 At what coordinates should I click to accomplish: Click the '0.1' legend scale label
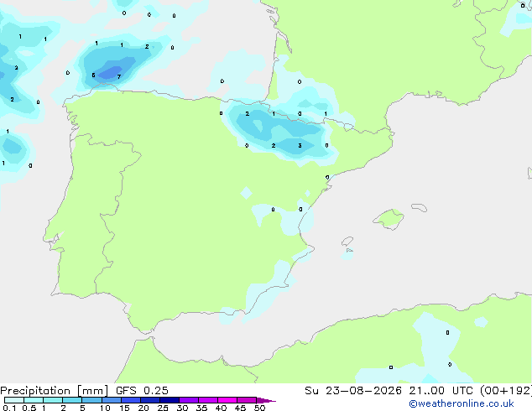[x=9, y=408]
